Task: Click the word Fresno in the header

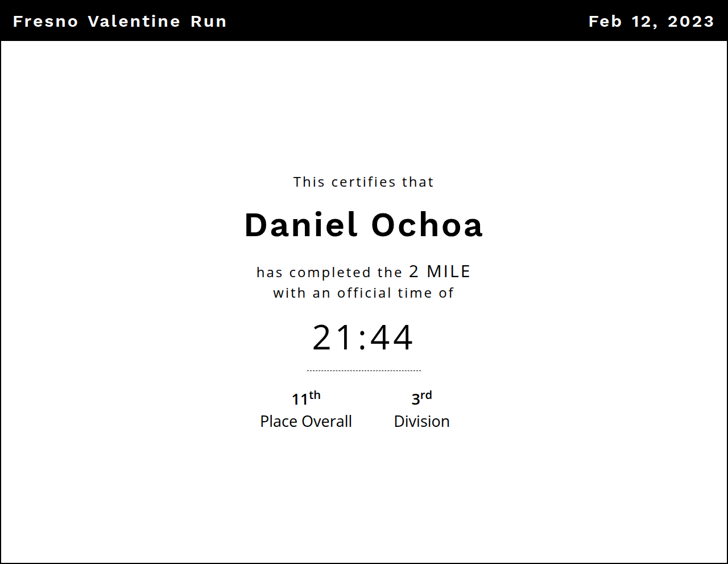Action: tap(45, 22)
